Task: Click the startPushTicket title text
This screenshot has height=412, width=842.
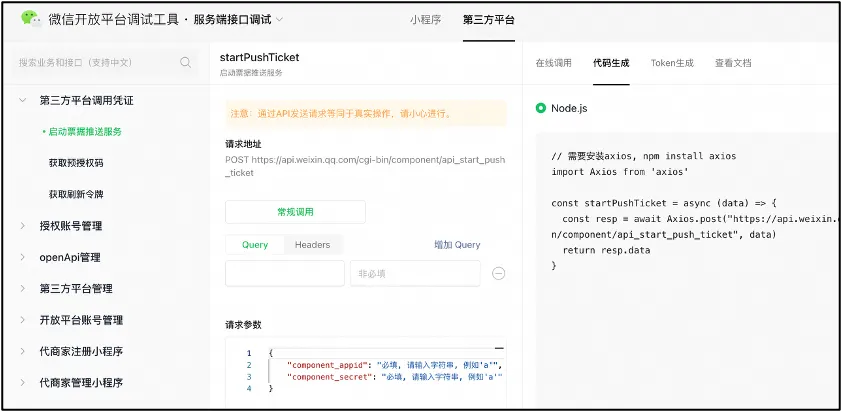Action: pyautogui.click(x=259, y=57)
